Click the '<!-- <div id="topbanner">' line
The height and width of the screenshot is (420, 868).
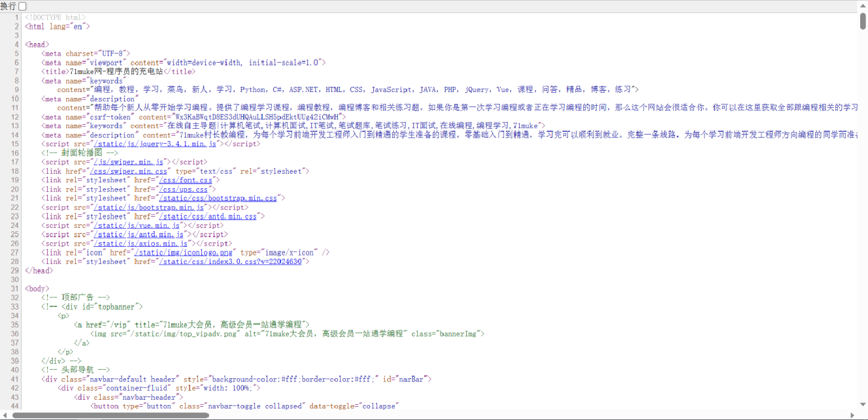click(92, 306)
